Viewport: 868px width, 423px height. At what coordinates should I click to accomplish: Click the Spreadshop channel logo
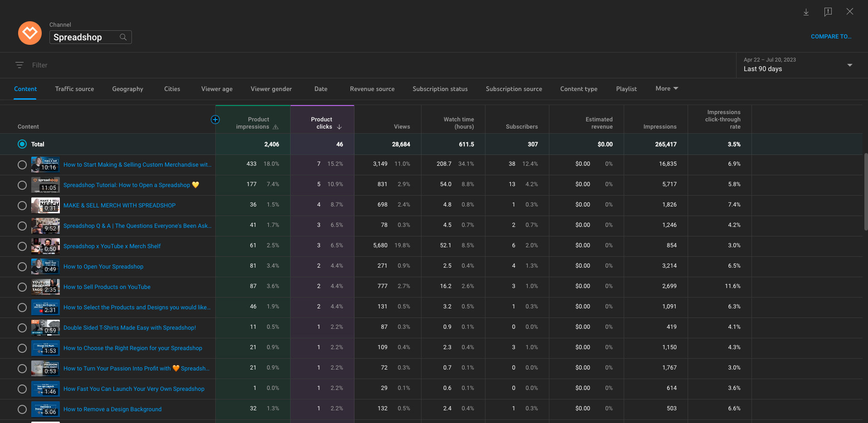pyautogui.click(x=30, y=33)
